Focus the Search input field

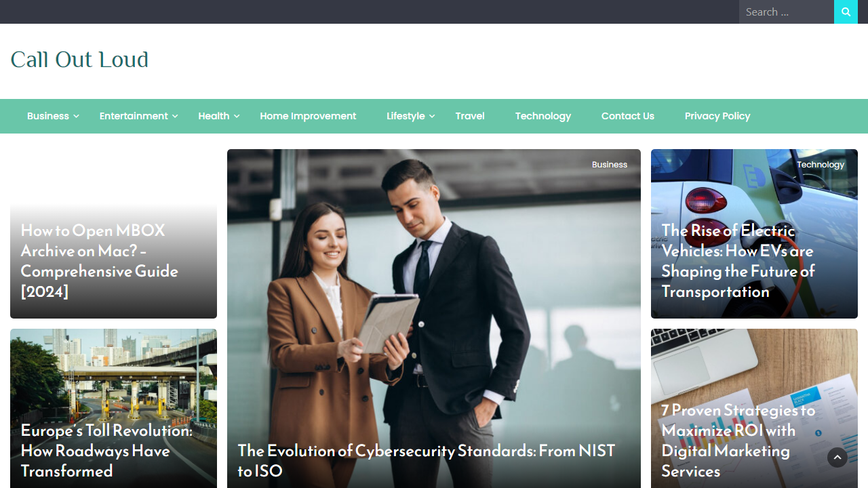pos(787,12)
